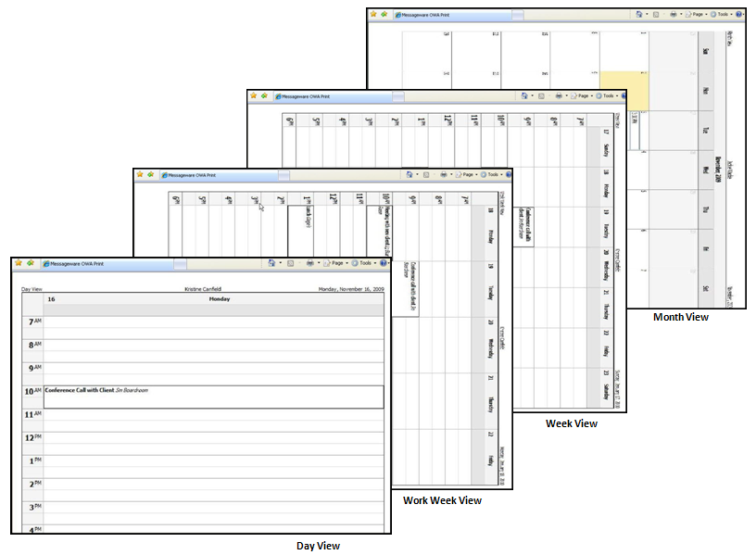Screen dimensions: 756x555
Task: Open a new tab in Work Week window
Action: pyautogui.click(x=284, y=175)
